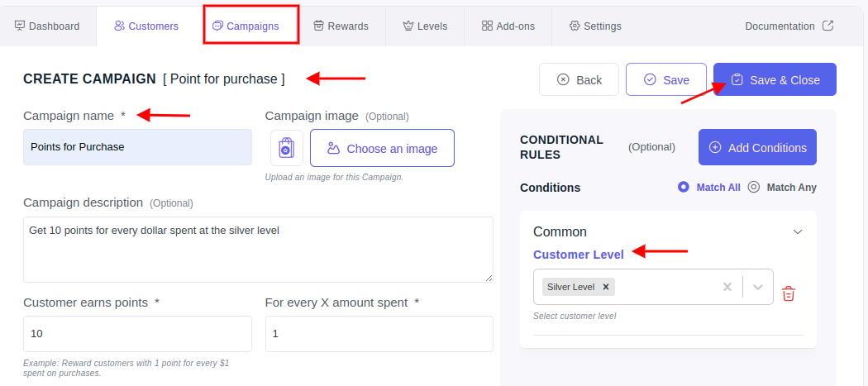Viewport: 868px width, 386px height.
Task: Remove the Silver Level tag with its x
Action: tap(606, 287)
